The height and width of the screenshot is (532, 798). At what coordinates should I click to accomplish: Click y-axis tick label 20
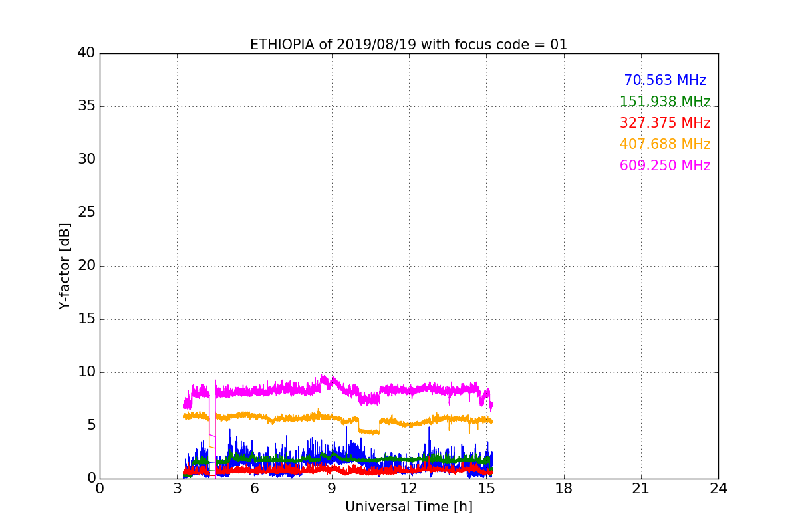coord(86,266)
